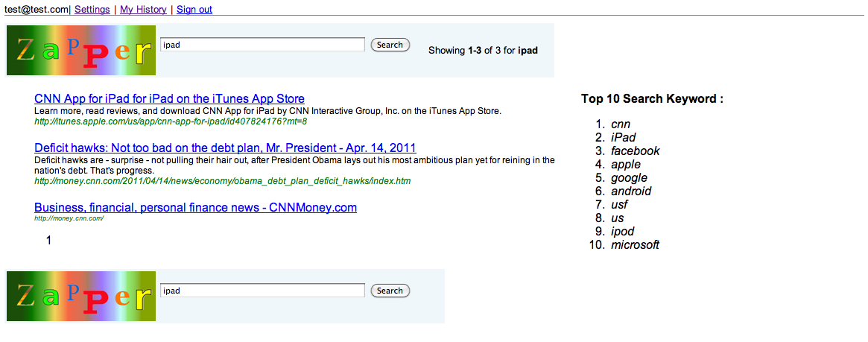Image resolution: width=868 pixels, height=342 pixels.
Task: Click the itunes.apple.com result URL
Action: click(x=171, y=121)
